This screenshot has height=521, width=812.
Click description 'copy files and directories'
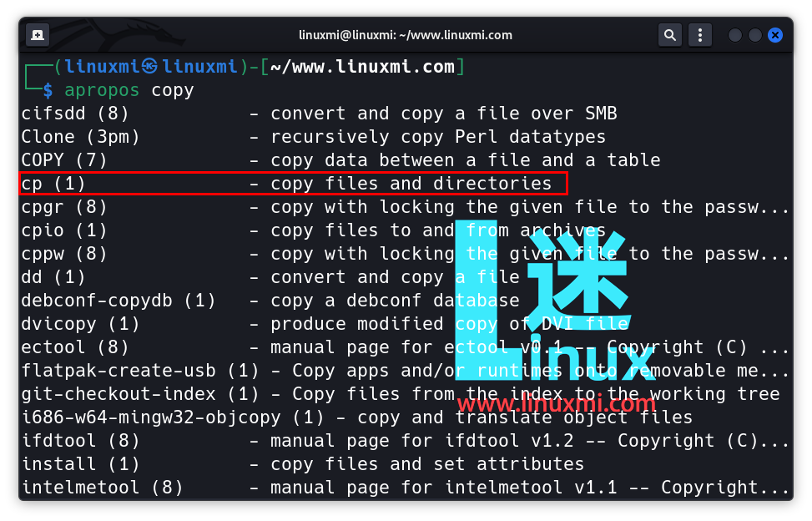411,184
